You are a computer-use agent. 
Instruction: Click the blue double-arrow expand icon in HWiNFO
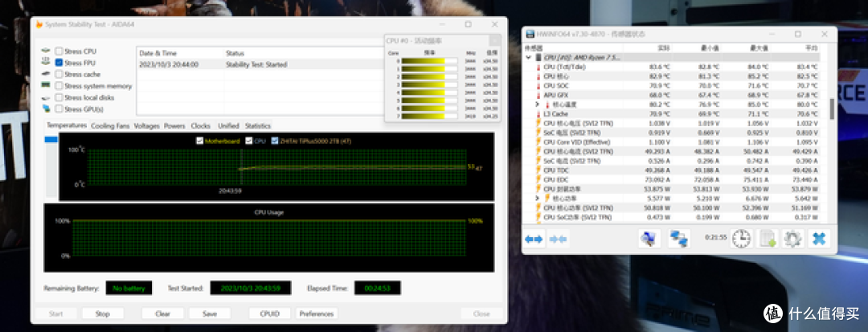(534, 239)
